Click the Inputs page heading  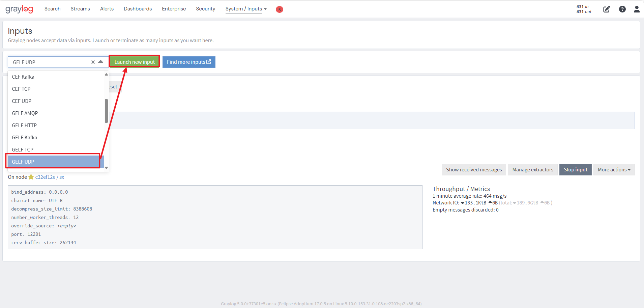tap(20, 31)
